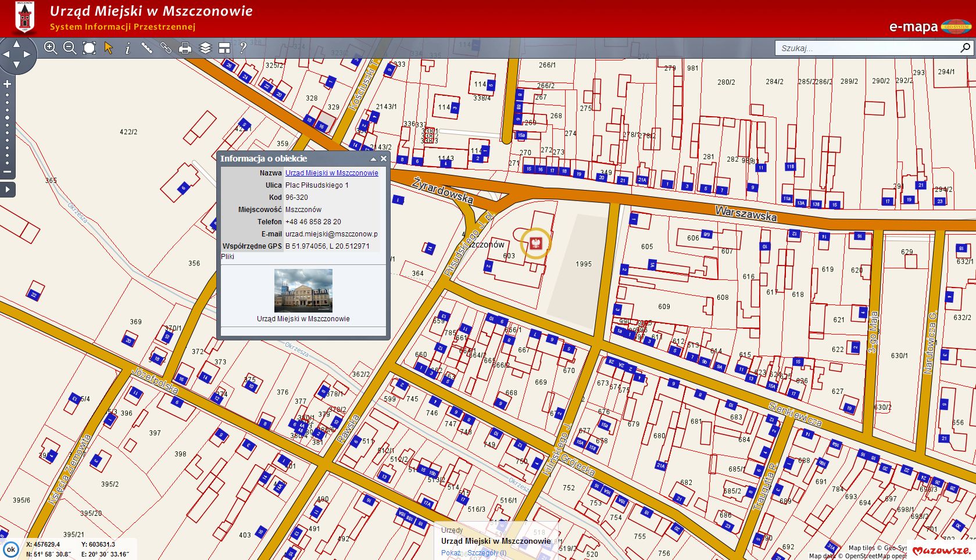Pan the map right
The height and width of the screenshot is (560, 976).
coord(27,54)
